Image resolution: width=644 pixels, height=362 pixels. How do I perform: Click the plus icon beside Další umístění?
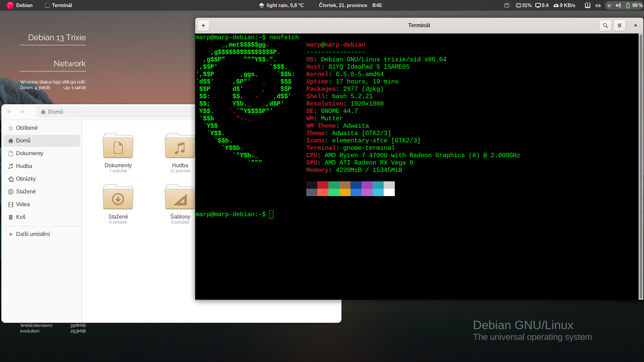11,234
